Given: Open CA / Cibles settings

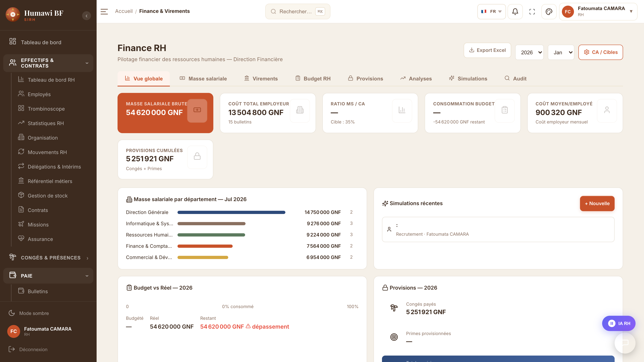Looking at the screenshot, I should point(601,52).
